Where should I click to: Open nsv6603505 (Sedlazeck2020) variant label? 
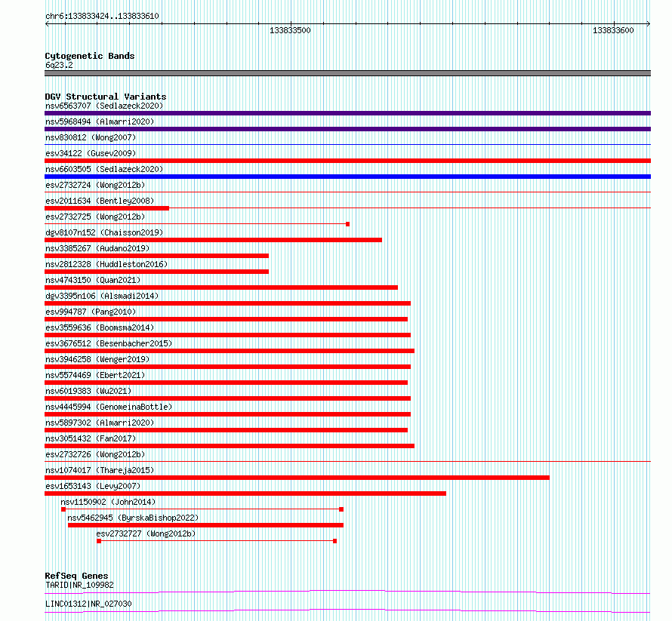104,169
